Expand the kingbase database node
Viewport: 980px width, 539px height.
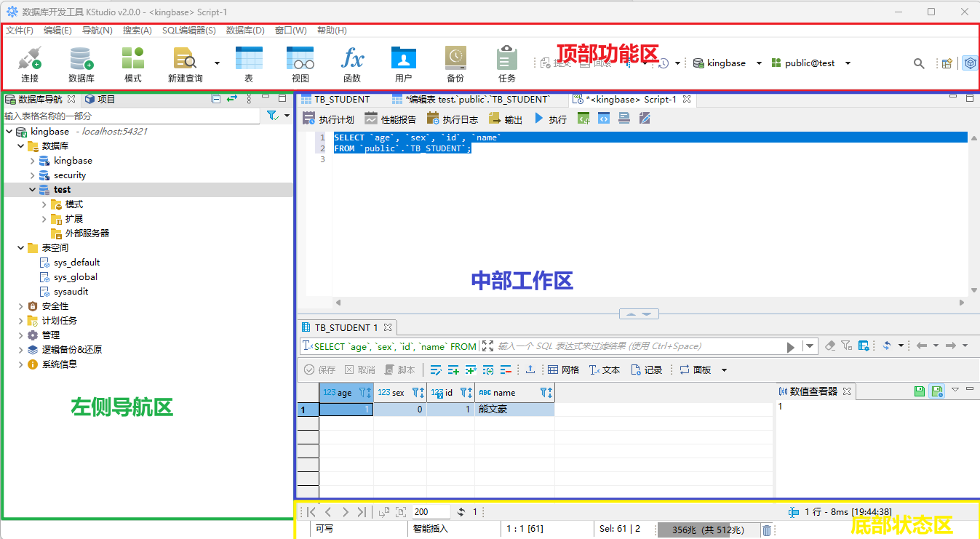point(33,161)
